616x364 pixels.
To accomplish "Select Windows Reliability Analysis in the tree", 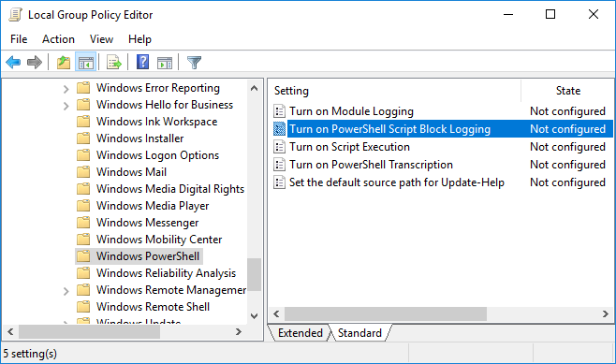I will point(166,273).
